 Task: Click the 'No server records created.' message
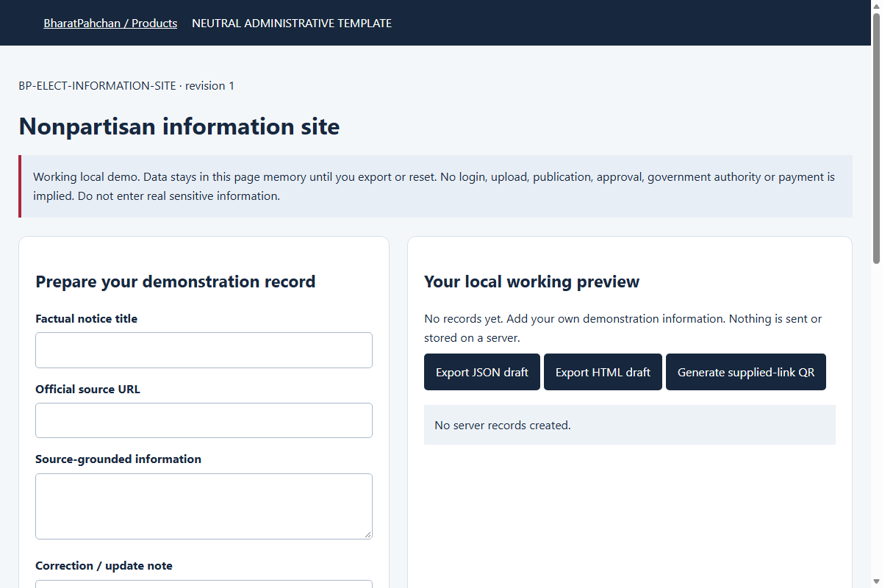pyautogui.click(x=503, y=425)
